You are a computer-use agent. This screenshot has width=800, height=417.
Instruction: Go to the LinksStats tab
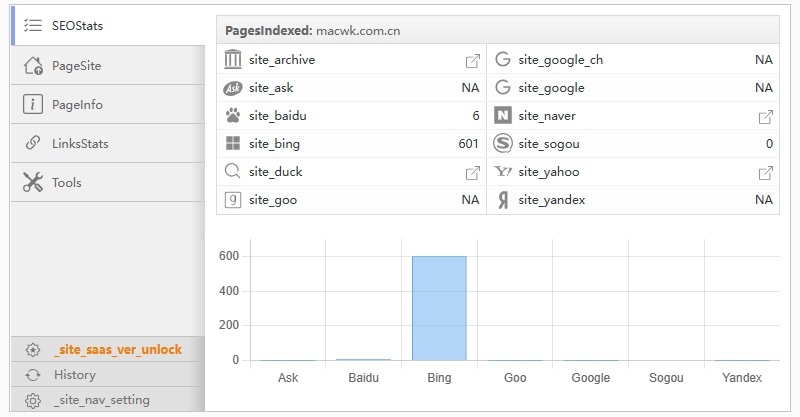(80, 144)
